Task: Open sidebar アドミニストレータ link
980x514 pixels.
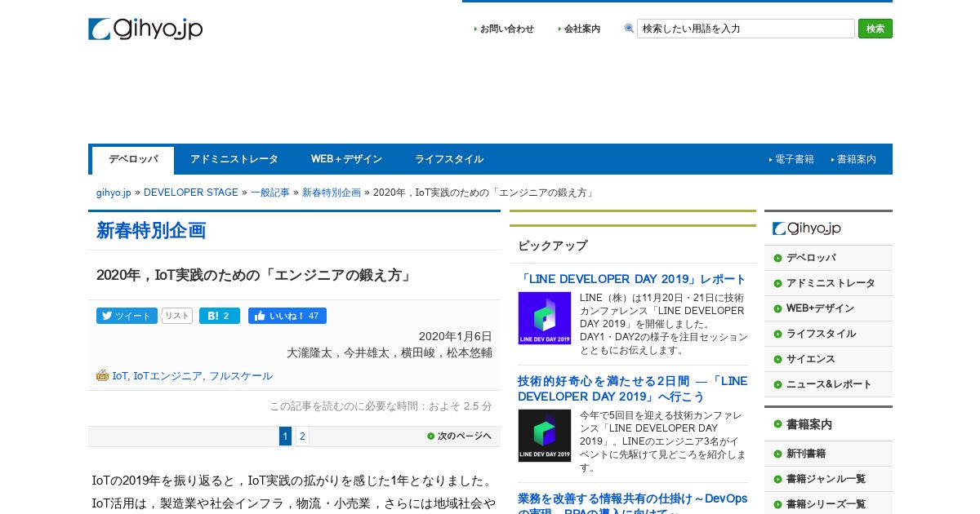Action: pos(831,283)
